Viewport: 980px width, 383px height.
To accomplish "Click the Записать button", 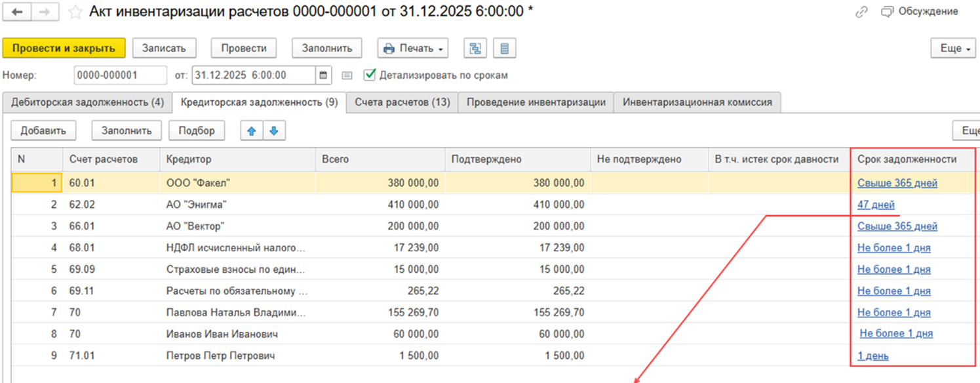I will (x=165, y=49).
